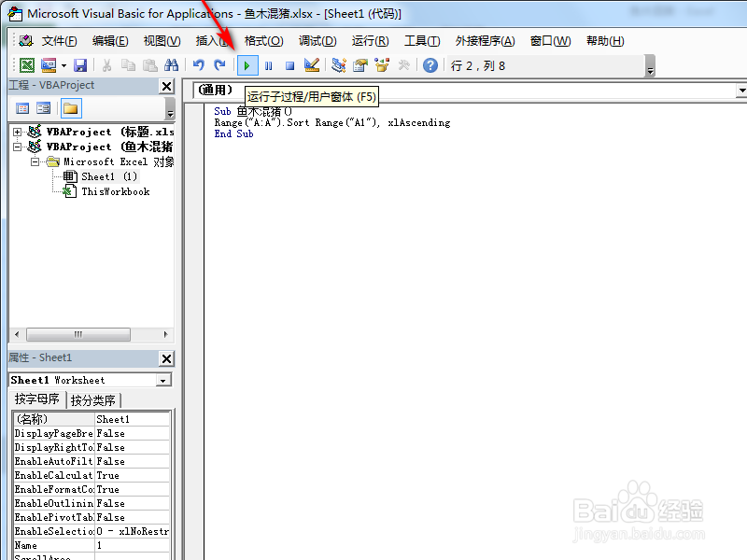Image resolution: width=747 pixels, height=560 pixels.
Task: Click the Paste clipboard icon
Action: coord(150,65)
